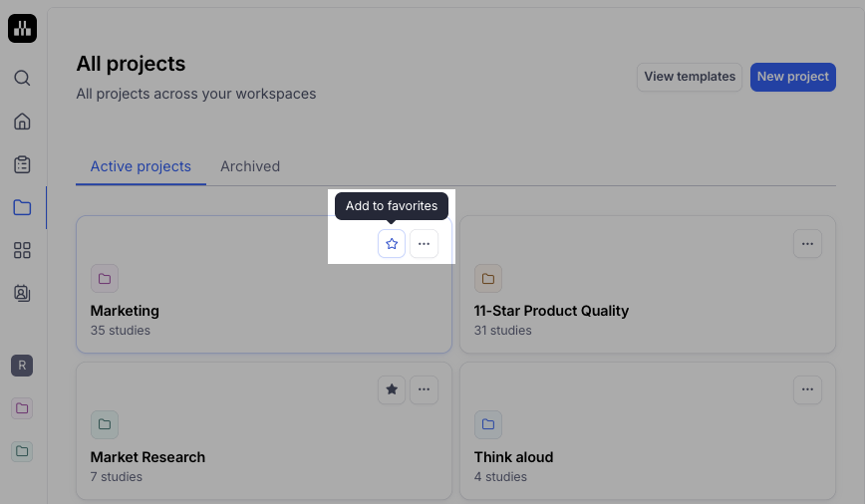Select the Projects folder icon in sidebar
This screenshot has height=504, width=865.
click(22, 207)
